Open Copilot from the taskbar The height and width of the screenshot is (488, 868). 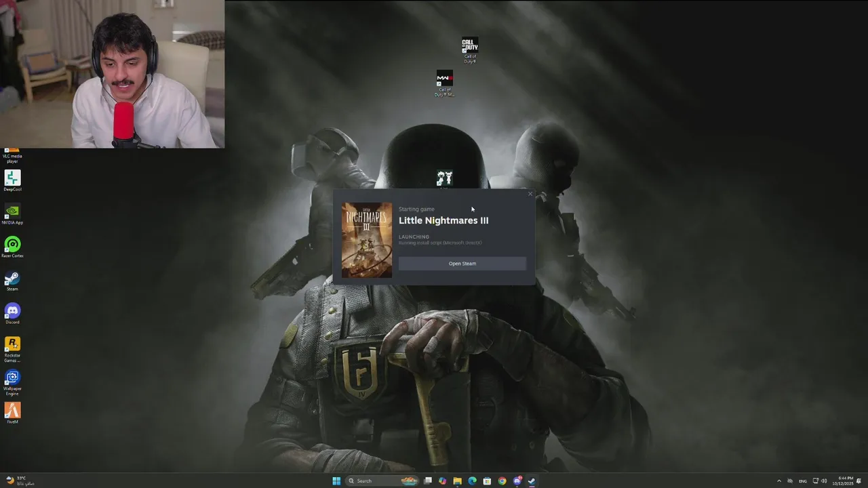pos(443,481)
